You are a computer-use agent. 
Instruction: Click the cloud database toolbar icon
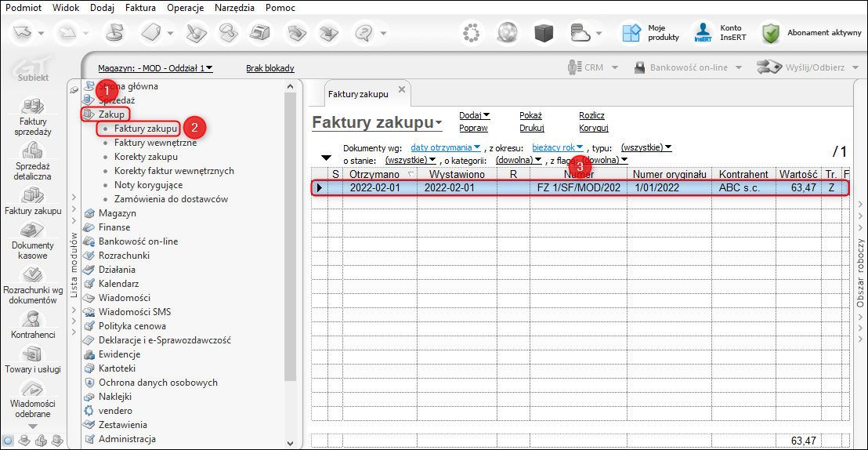tap(581, 33)
